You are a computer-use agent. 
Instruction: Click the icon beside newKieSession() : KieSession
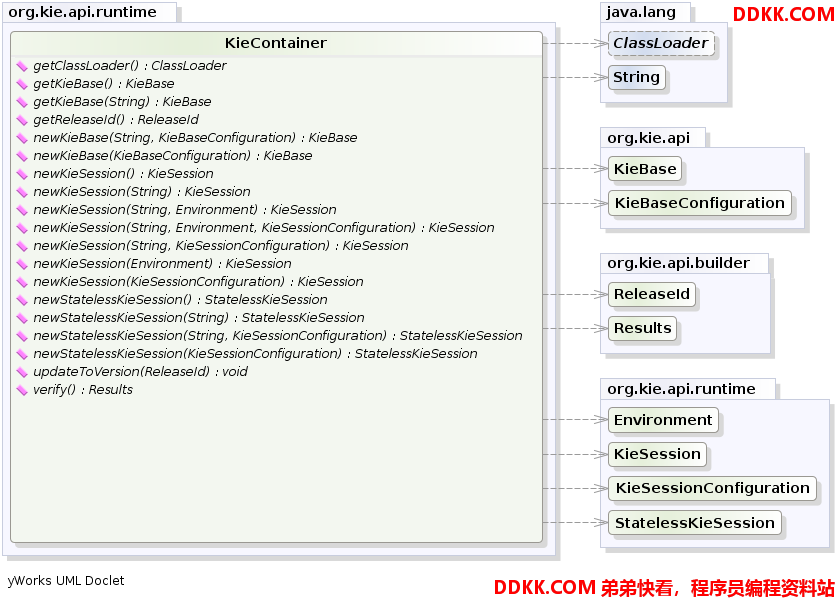tap(22, 174)
